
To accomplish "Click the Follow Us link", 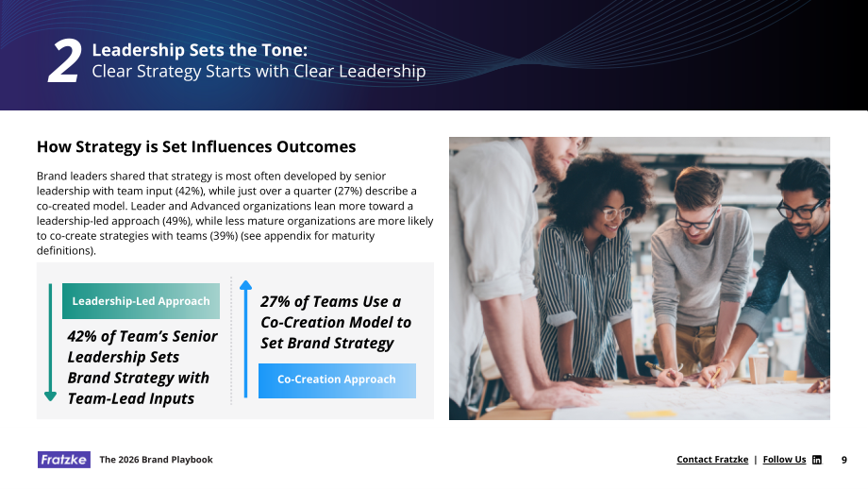I will 784,460.
